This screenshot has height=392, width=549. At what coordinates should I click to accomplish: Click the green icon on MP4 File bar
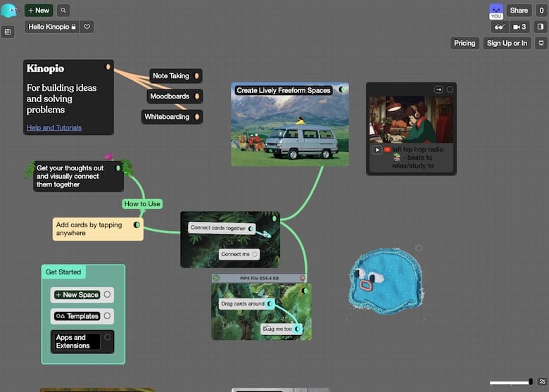click(x=216, y=278)
